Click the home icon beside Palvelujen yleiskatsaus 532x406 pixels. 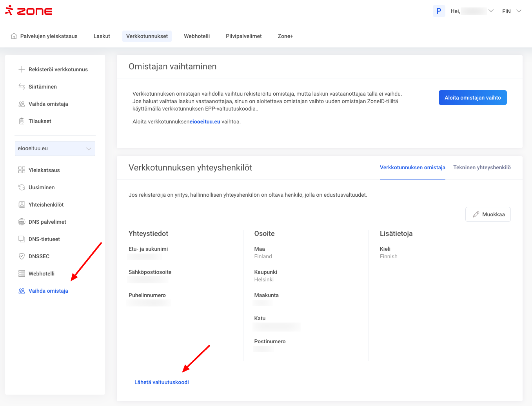tap(14, 36)
